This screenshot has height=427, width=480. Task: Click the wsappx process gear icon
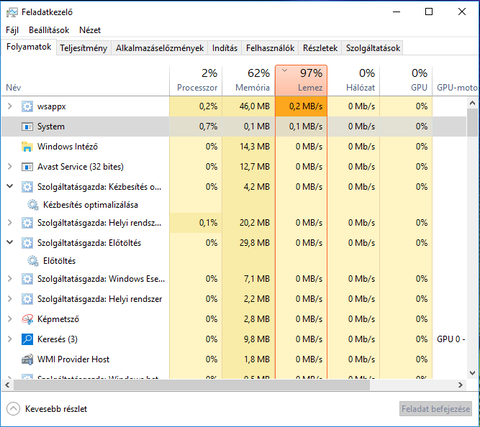[x=27, y=107]
